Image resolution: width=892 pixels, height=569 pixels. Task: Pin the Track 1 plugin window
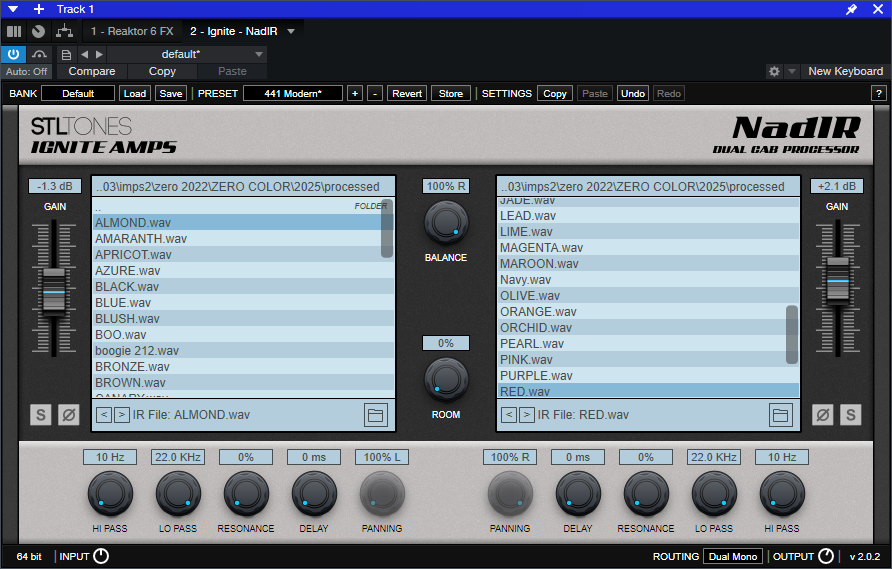[851, 9]
